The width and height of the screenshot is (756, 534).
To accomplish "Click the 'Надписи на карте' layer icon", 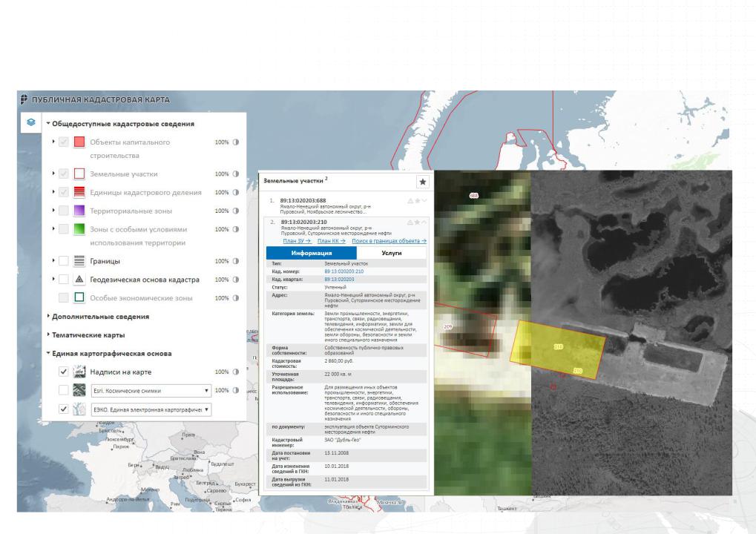I will pos(79,372).
